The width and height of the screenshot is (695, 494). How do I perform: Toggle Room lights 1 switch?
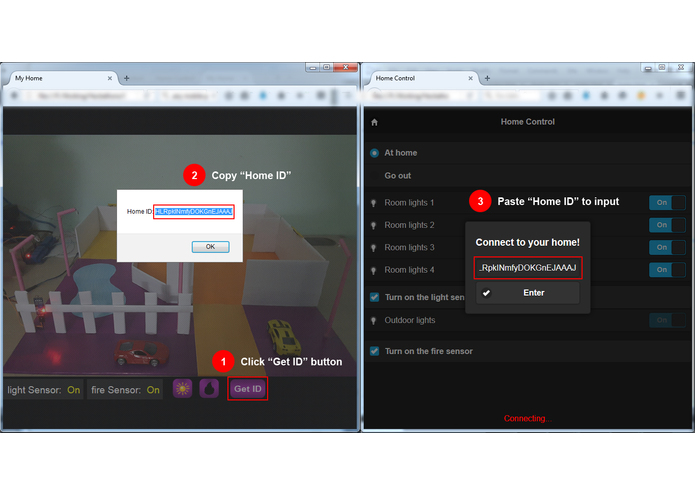click(667, 202)
